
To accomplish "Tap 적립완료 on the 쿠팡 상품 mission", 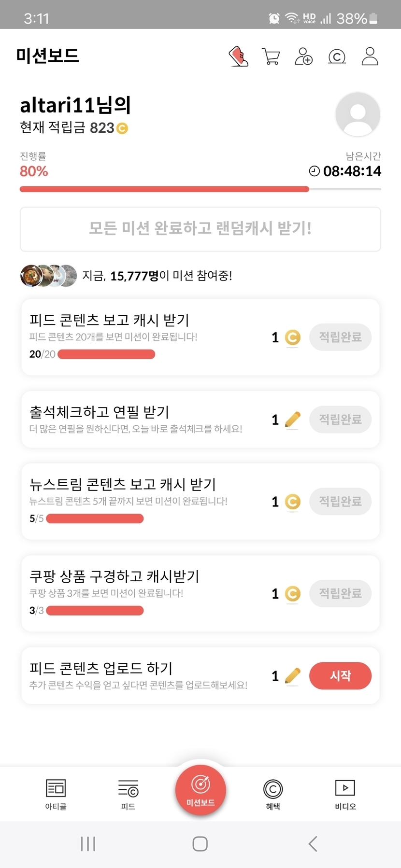I will [340, 593].
